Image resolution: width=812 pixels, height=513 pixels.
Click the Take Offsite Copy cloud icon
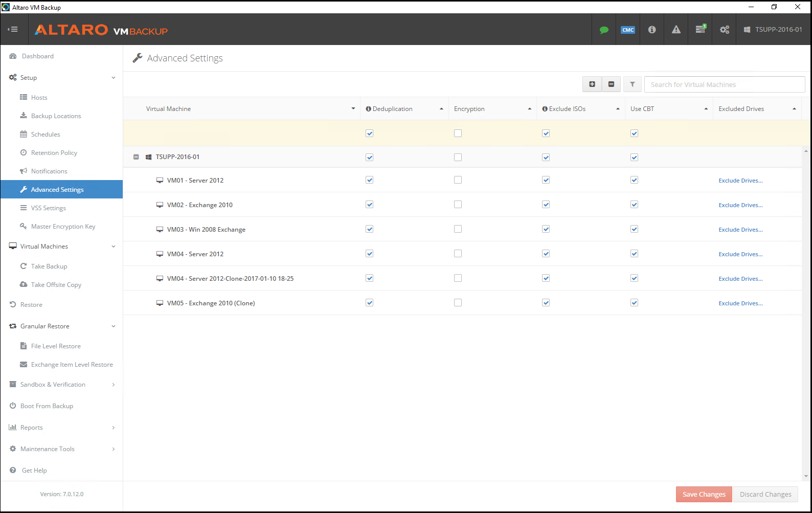point(24,284)
